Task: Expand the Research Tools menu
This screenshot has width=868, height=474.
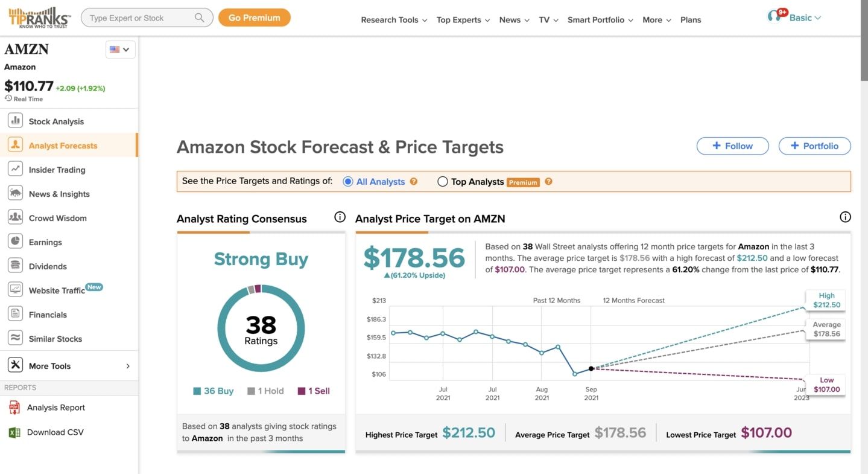Action: [x=394, y=20]
